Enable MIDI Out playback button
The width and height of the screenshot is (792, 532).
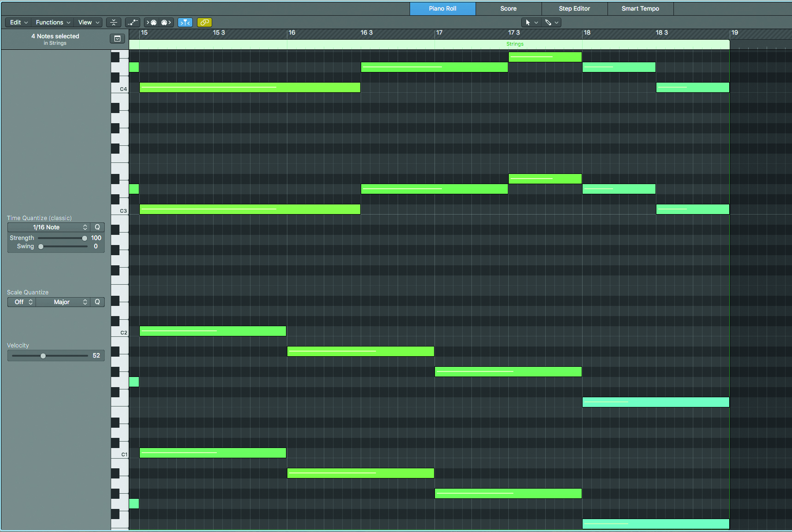[x=166, y=22]
